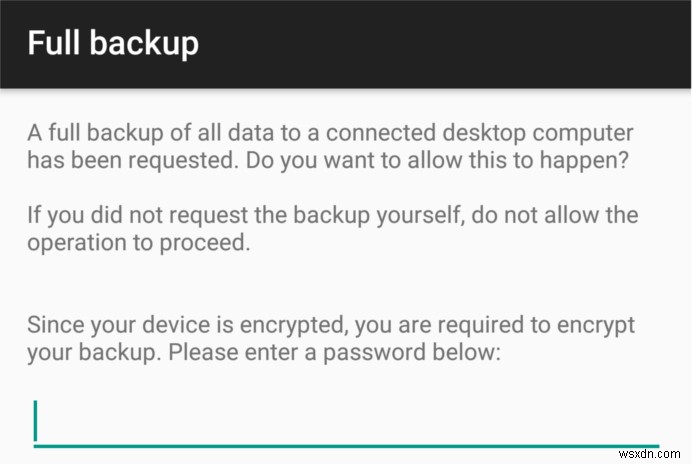Click the dark header bar's empty area
The image size is (692, 464).
[450, 44]
